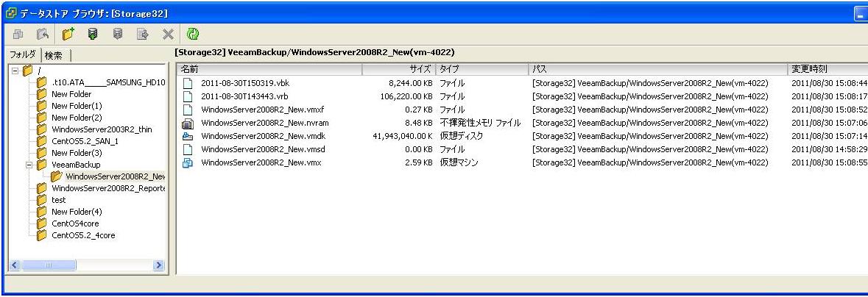Upload files to the datastore icon
Screen dimensions: 868x297
[x=93, y=35]
